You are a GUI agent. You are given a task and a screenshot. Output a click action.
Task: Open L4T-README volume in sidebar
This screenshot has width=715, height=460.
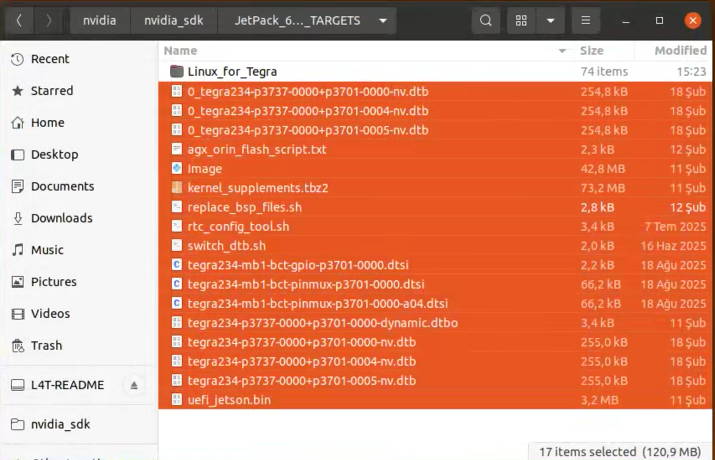point(67,385)
